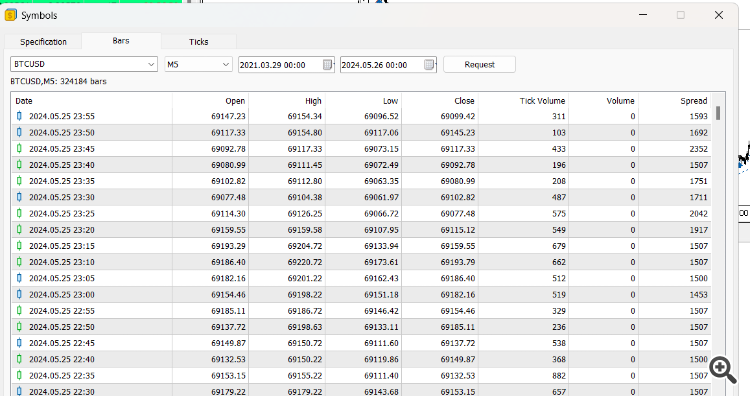Image resolution: width=750 pixels, height=396 pixels.
Task: Switch to the Ticks tab
Action: (x=199, y=42)
